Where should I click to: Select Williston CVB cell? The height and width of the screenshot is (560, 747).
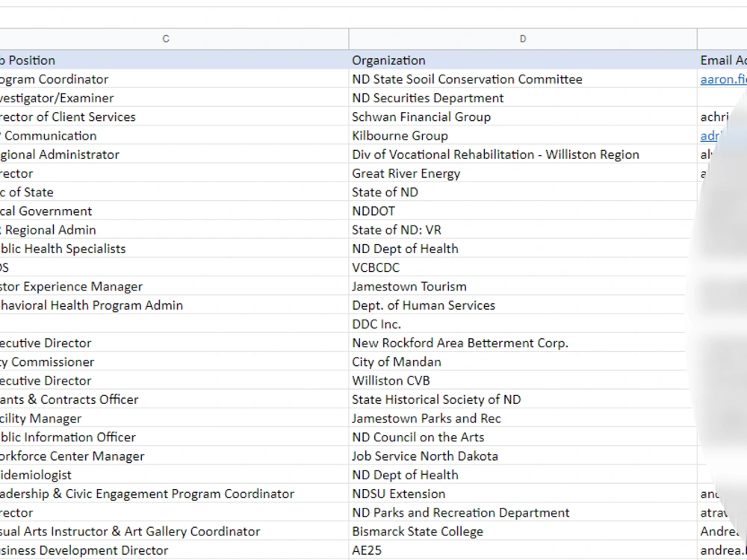(523, 381)
